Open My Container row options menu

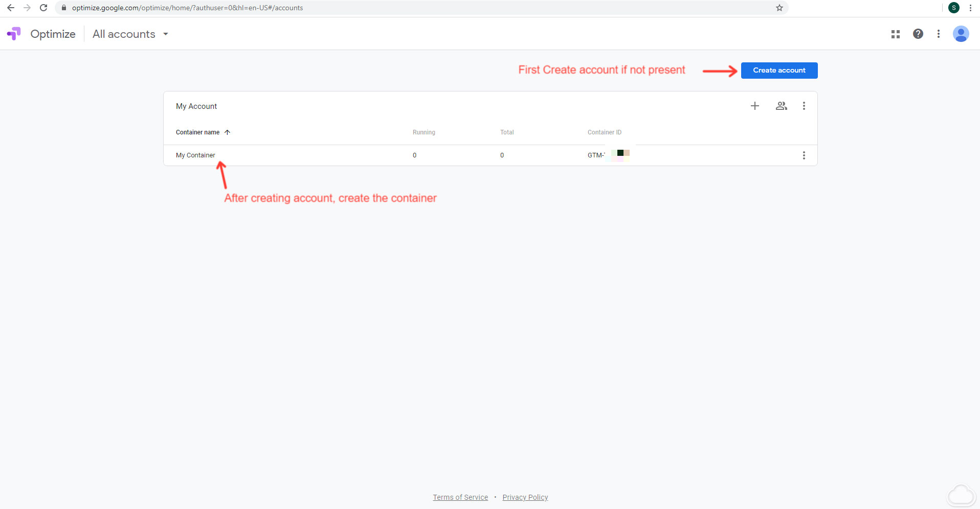coord(804,155)
